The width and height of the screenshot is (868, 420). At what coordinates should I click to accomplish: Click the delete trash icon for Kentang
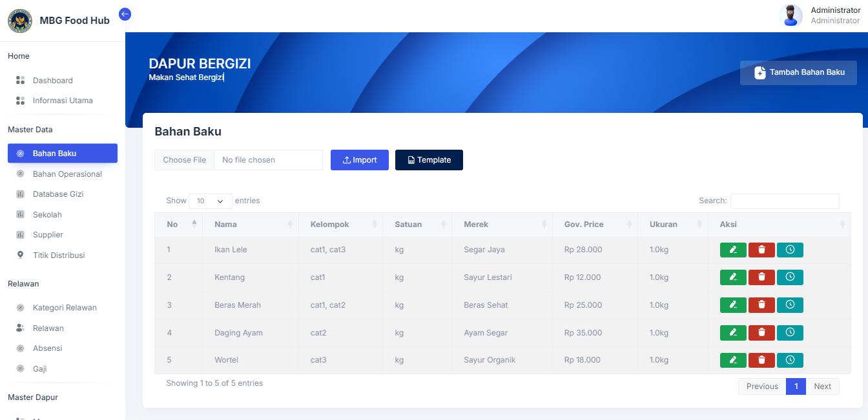[761, 277]
